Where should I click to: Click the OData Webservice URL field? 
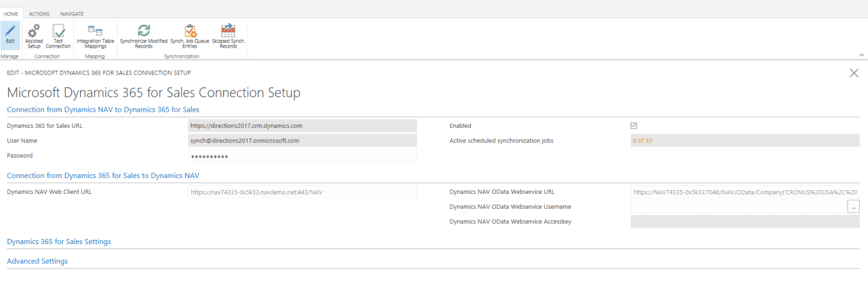[x=745, y=191]
